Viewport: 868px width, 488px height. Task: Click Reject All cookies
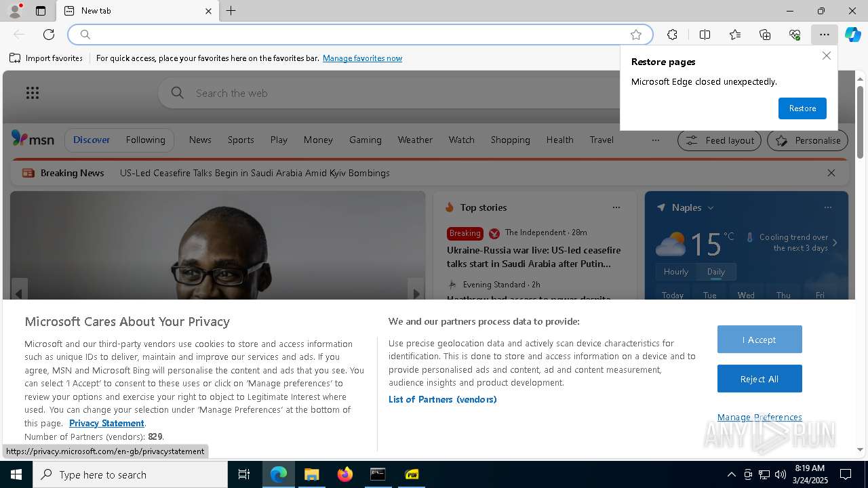(x=759, y=379)
